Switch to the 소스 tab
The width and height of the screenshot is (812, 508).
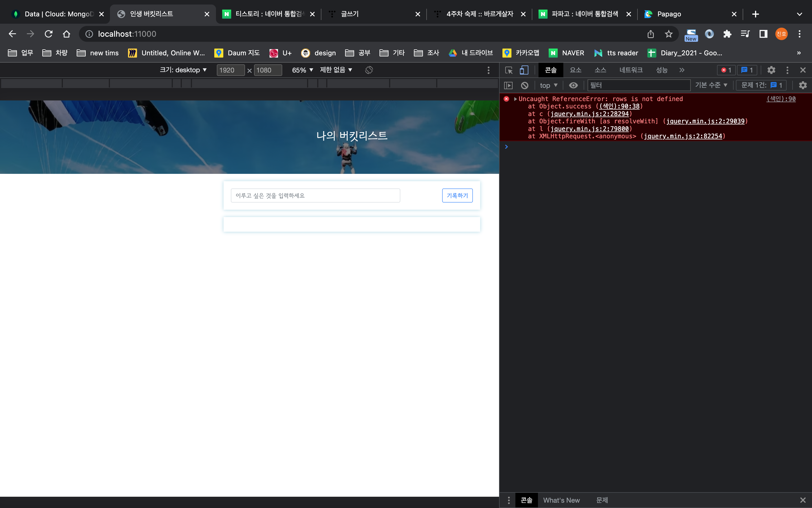point(600,70)
